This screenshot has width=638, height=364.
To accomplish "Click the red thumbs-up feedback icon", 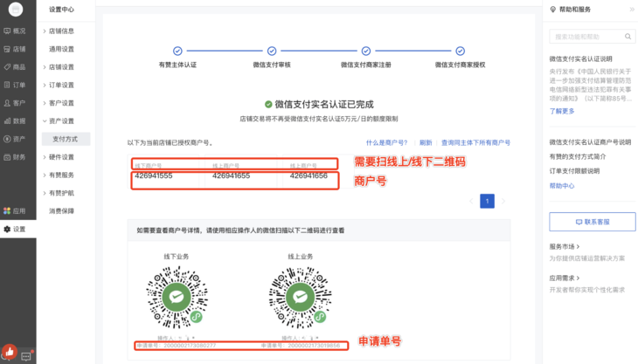I will click(10, 352).
